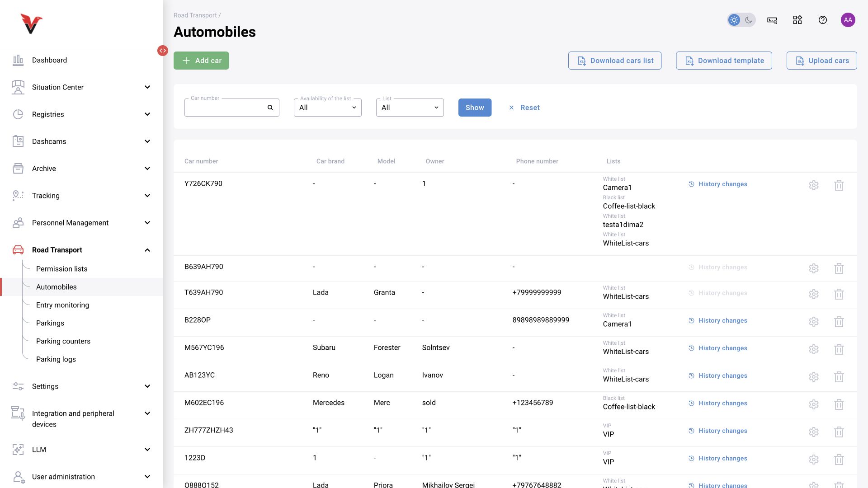The height and width of the screenshot is (488, 868).
Task: Click the Show filter button
Action: coord(475,108)
